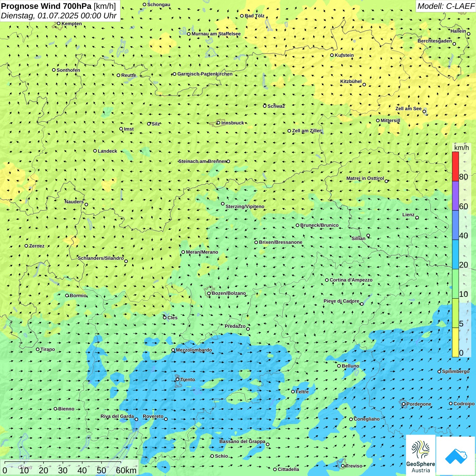Viewport: 476px width, 476px height.
Task: Click the Feltre location circle
Action: point(293,392)
